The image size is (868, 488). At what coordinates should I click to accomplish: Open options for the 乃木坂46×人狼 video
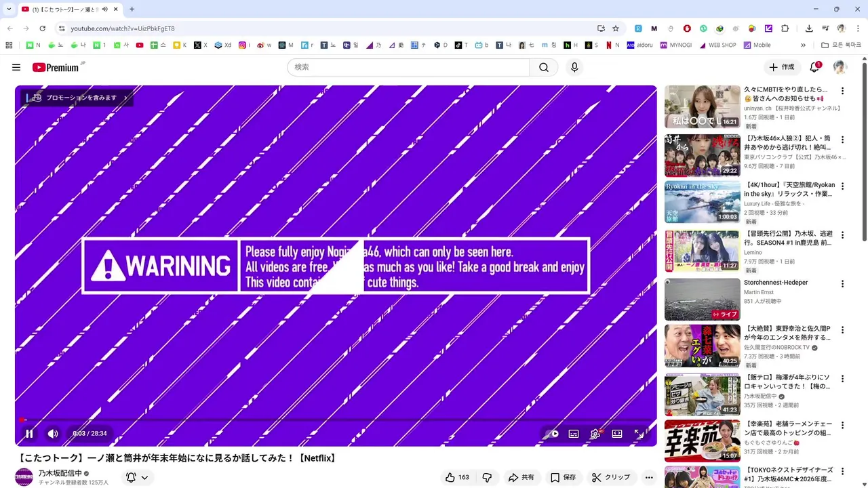coord(843,140)
